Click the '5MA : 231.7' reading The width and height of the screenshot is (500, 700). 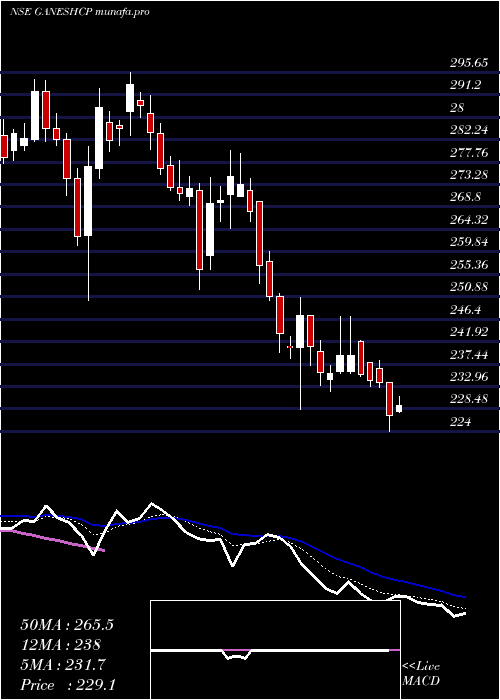coord(63,665)
